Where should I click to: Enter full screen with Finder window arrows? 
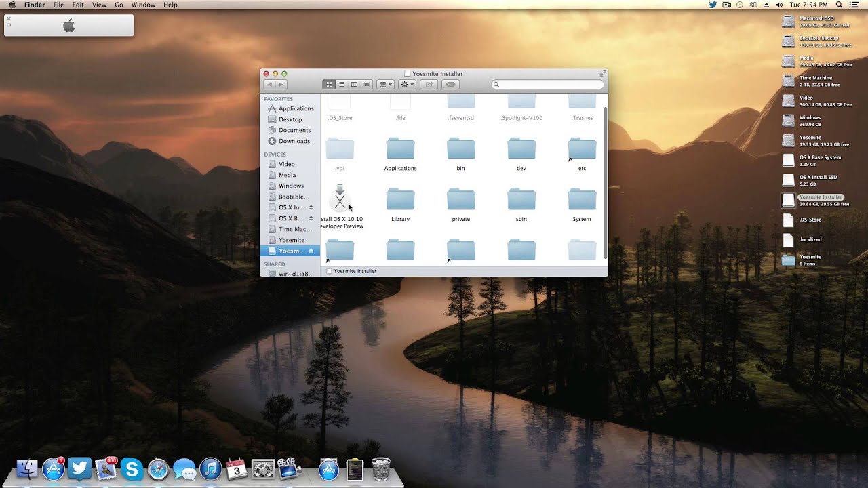pyautogui.click(x=602, y=73)
